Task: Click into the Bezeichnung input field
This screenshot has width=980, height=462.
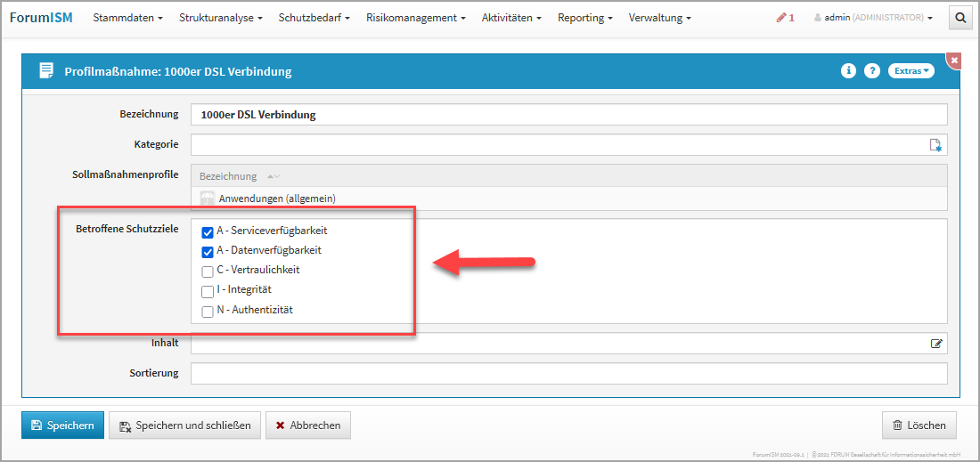Action: (568, 115)
